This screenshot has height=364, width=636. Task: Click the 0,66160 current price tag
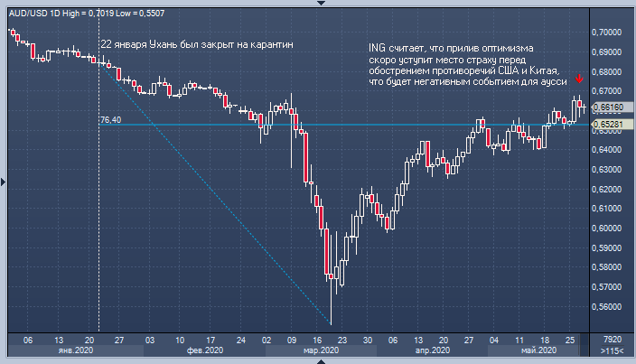[611, 107]
